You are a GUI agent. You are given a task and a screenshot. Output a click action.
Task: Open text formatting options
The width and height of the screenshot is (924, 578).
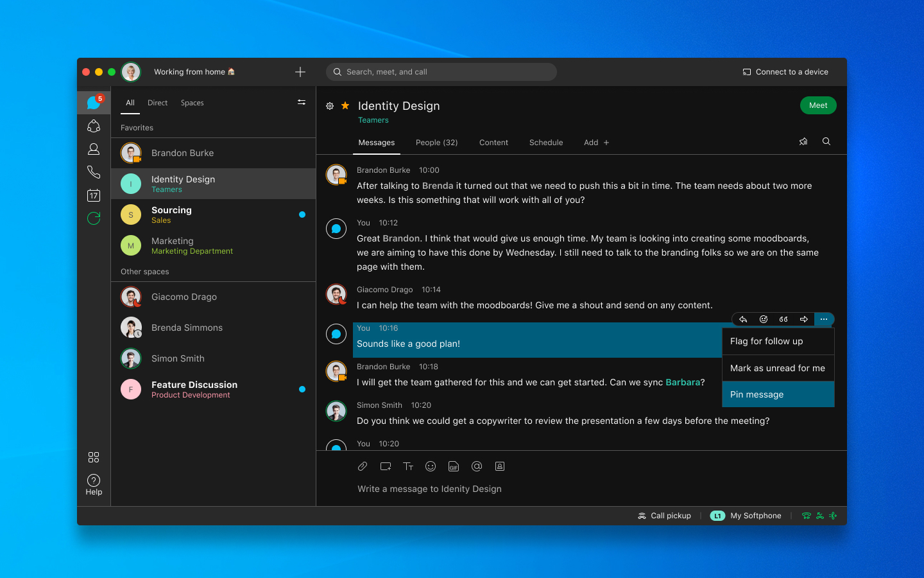(x=408, y=466)
